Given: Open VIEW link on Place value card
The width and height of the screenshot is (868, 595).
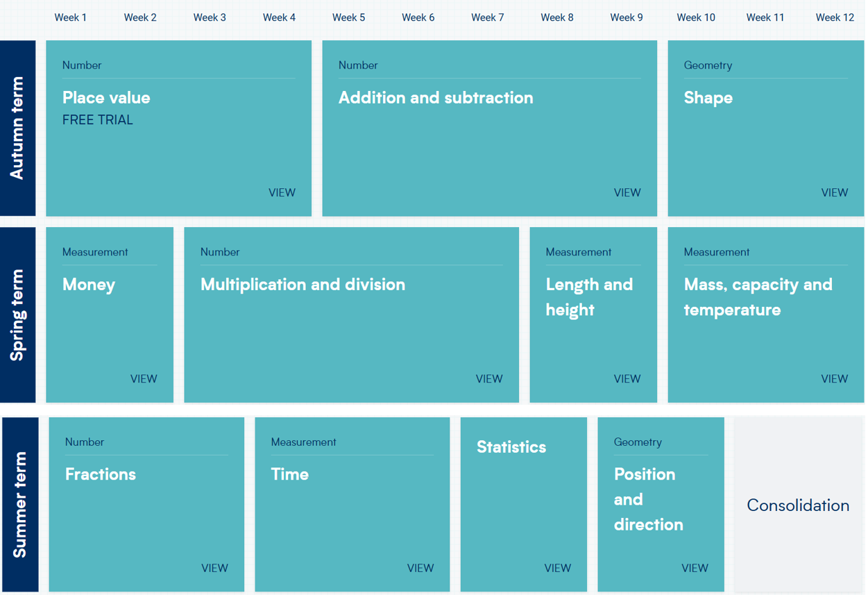Looking at the screenshot, I should point(282,193).
